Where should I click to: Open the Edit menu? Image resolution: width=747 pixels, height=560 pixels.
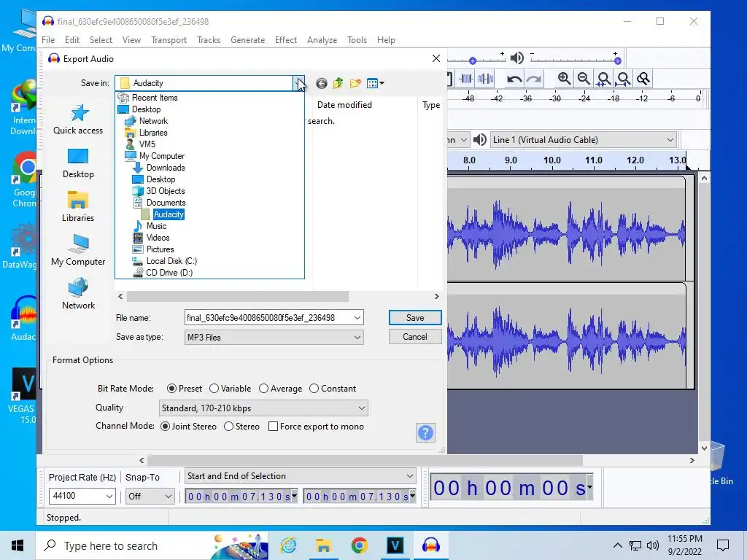click(x=72, y=40)
